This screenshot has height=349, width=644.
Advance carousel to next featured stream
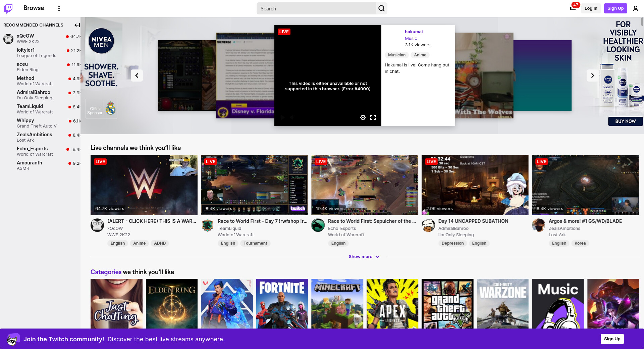click(592, 76)
